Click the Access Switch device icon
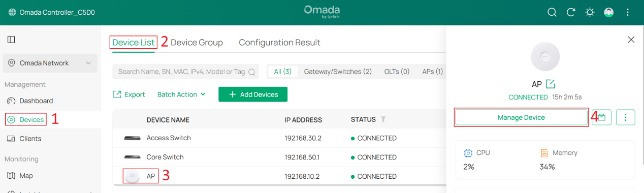 pos(132,138)
